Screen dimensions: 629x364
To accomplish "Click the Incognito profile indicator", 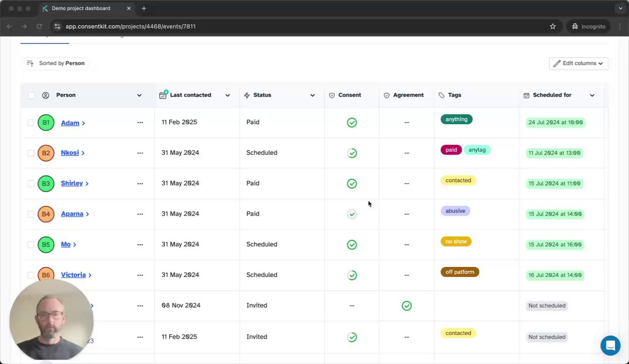I will 589,26.
